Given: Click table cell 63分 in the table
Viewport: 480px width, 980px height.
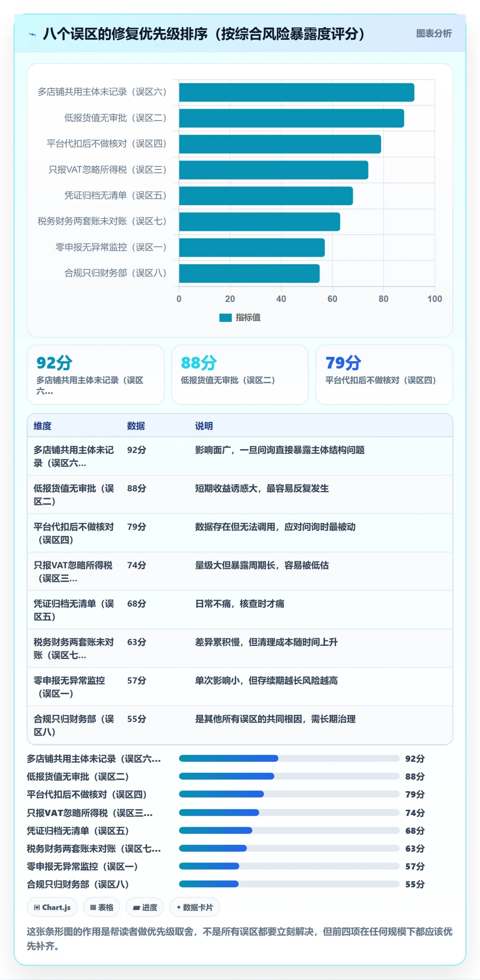Looking at the screenshot, I should tap(137, 642).
